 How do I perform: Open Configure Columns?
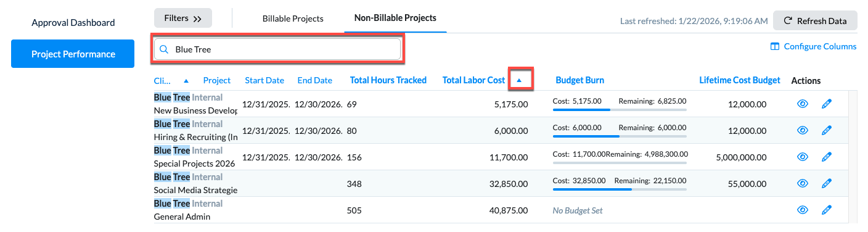813,46
